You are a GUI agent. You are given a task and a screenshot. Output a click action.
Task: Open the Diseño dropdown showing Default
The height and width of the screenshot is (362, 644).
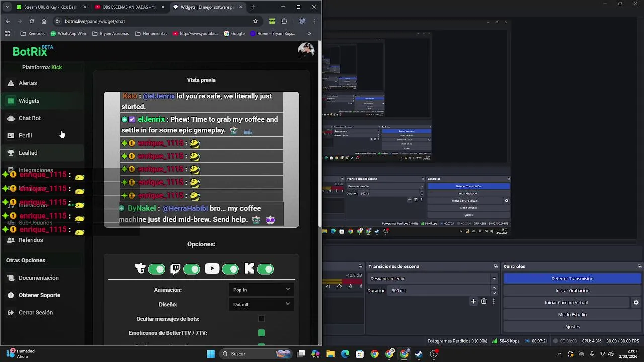[261, 304]
